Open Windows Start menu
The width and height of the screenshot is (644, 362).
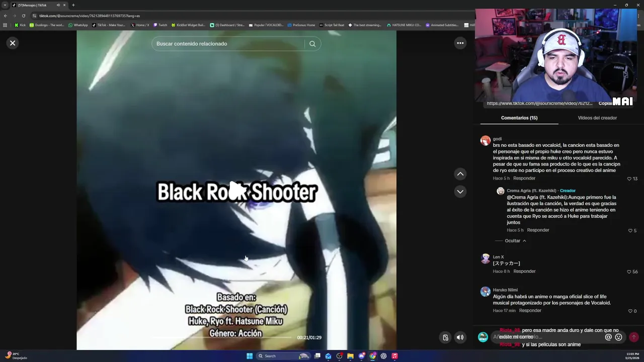tap(250, 356)
